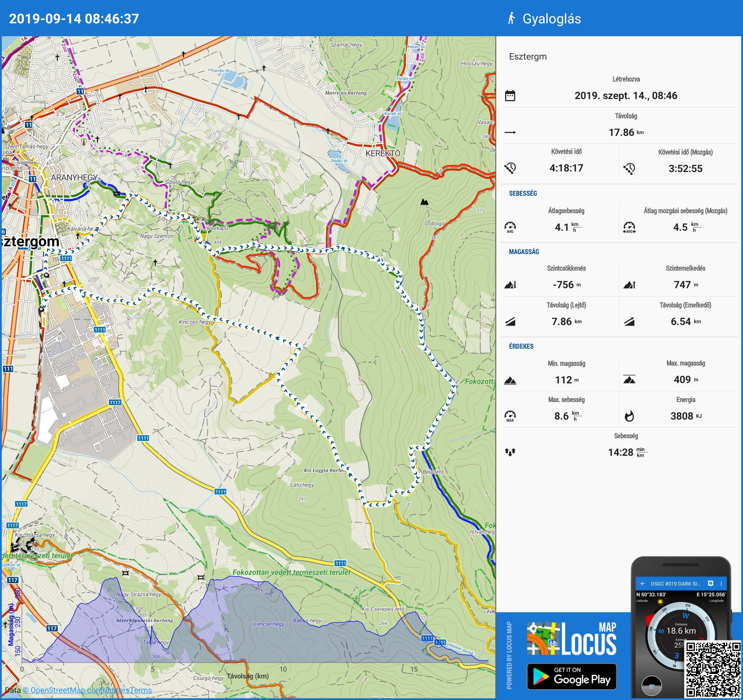Click the timestamp 2019-09-14 08:46:37 in header
The image size is (743, 700).
click(74, 18)
